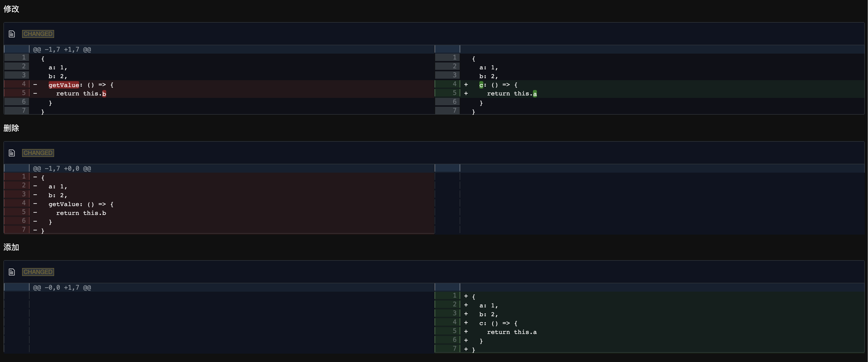Click the CHANGED tag under the 删除 heading
868x362 pixels.
(x=38, y=153)
